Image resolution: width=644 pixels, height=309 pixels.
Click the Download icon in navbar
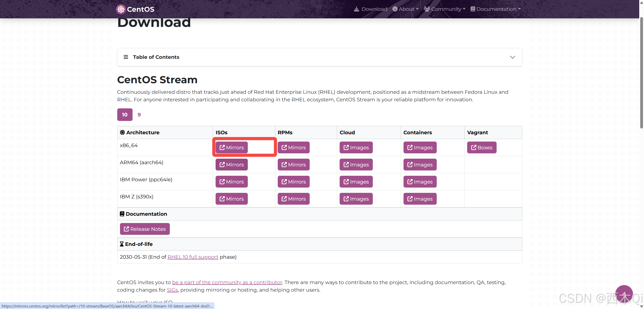[356, 9]
